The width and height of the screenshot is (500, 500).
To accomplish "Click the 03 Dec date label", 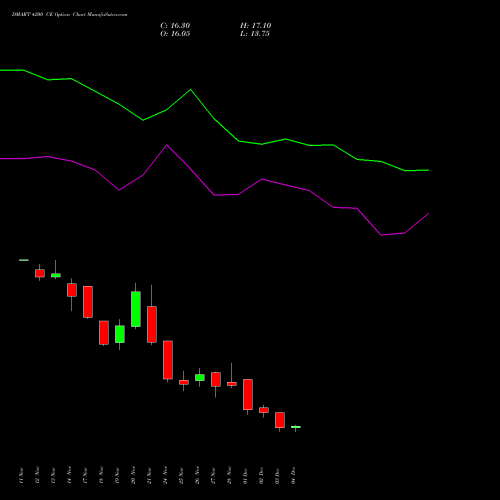I will pyautogui.click(x=277, y=476).
